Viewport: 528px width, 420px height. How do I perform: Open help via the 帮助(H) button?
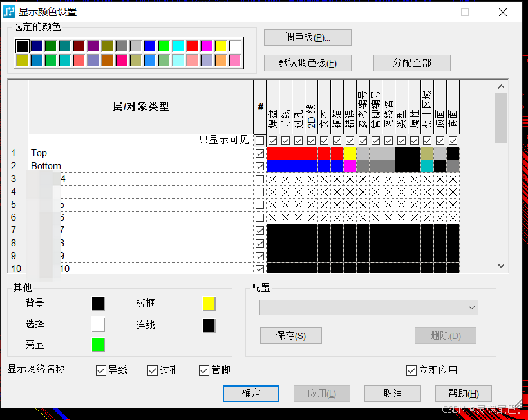[463, 394]
